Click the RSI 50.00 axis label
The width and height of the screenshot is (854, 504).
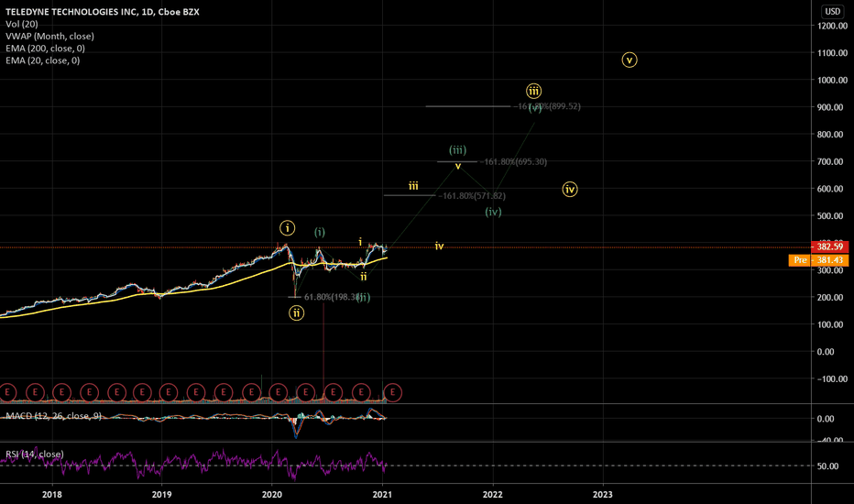tap(827, 466)
